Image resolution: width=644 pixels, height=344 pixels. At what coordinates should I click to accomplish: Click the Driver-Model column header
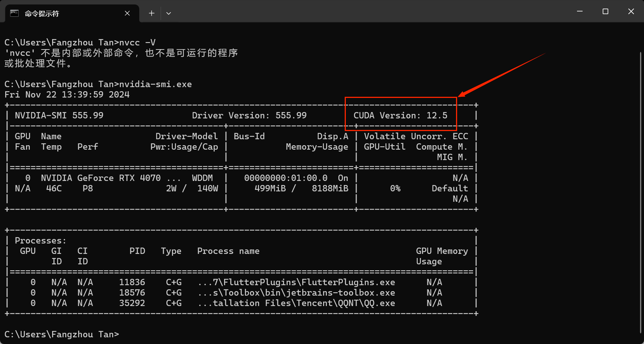186,136
